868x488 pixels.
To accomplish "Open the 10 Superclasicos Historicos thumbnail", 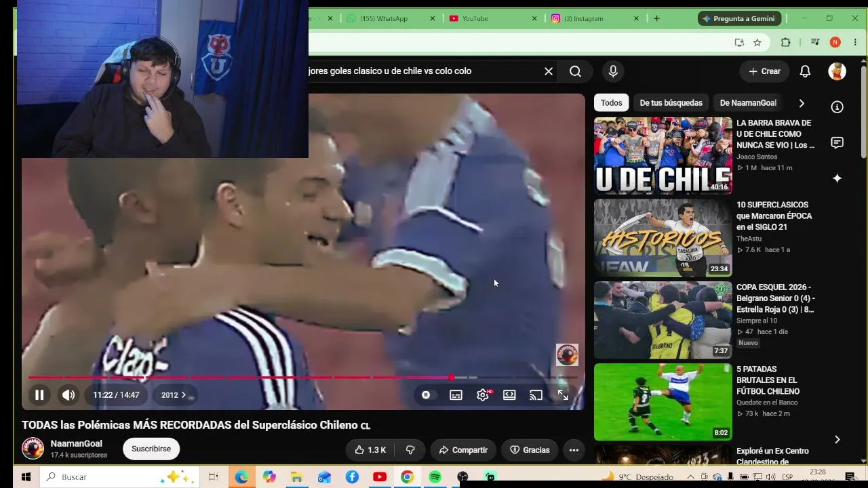I will (x=663, y=238).
